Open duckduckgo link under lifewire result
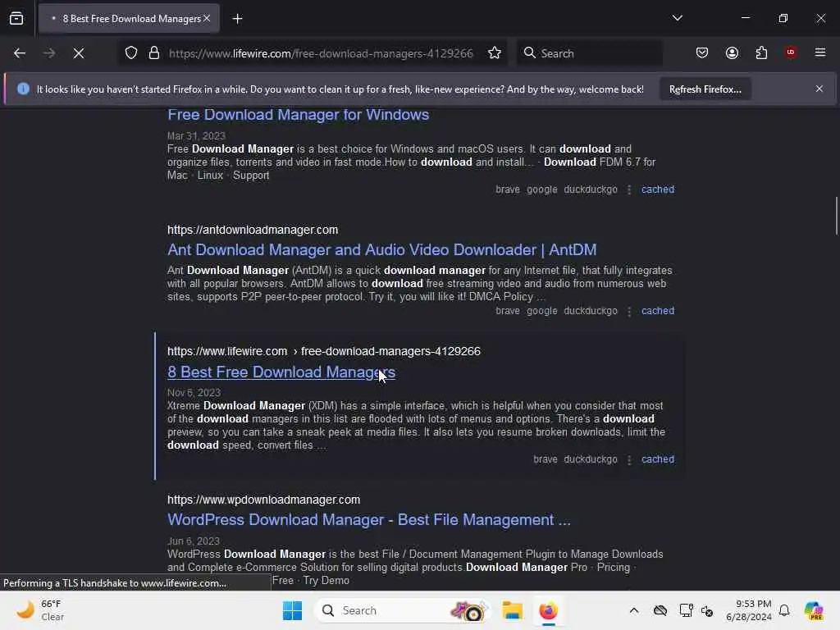This screenshot has height=630, width=840. tap(591, 459)
